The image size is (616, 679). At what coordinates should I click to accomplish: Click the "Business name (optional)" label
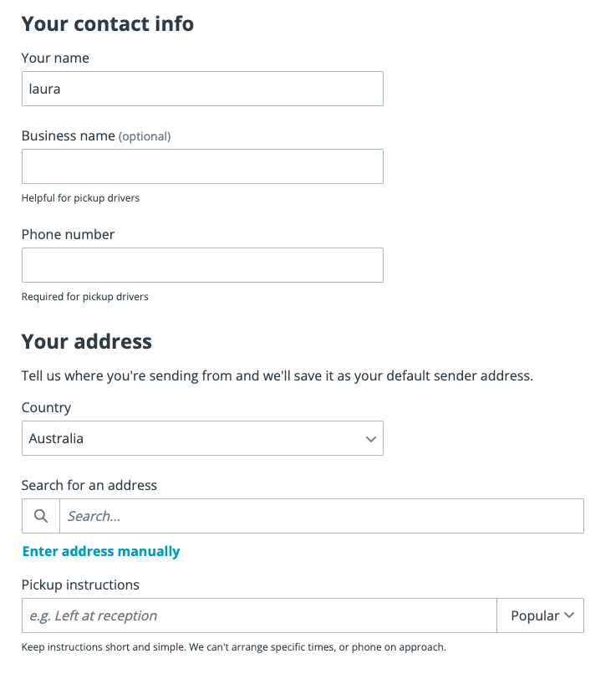[96, 136]
